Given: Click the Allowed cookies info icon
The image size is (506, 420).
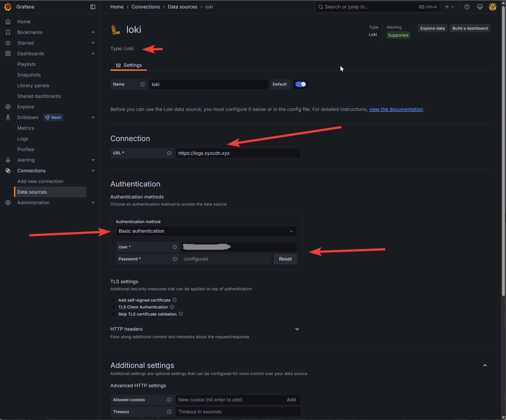Looking at the screenshot, I should 169,400.
